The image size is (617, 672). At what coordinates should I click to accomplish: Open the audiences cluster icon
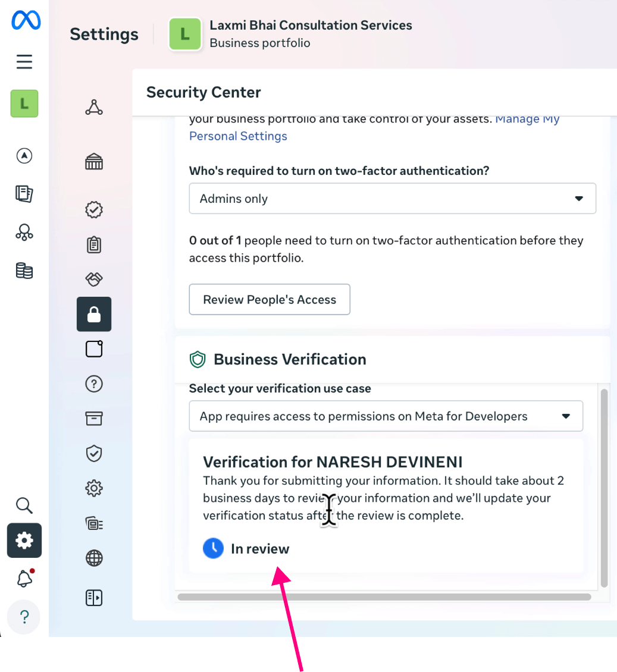pos(24,233)
